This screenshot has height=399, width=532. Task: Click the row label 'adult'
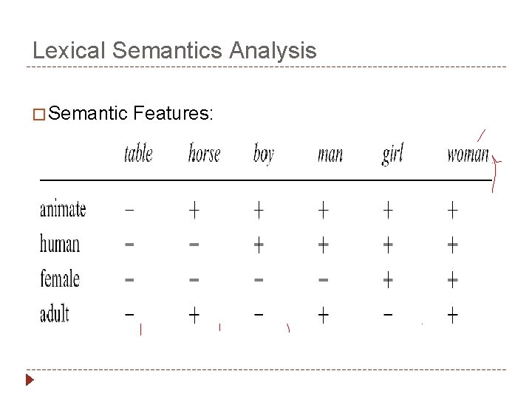pos(55,314)
